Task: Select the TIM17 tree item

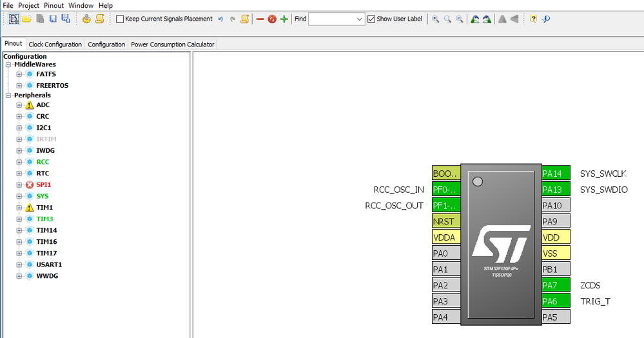Action: (46, 253)
